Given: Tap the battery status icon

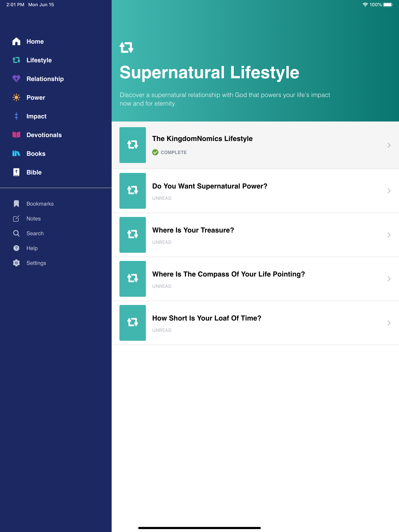Looking at the screenshot, I should (388, 4).
